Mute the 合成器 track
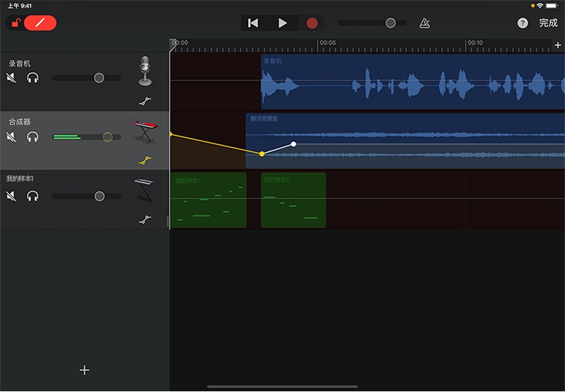The image size is (565, 392). 11,137
